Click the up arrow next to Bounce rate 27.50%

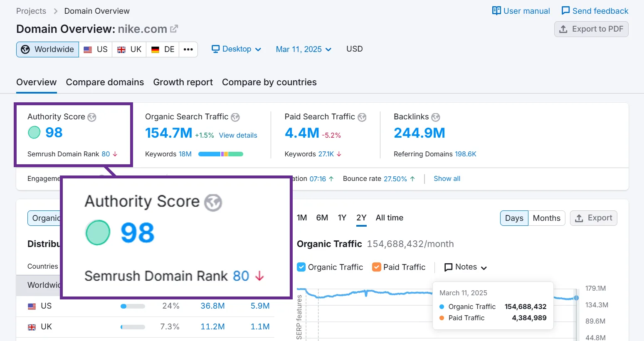pyautogui.click(x=412, y=179)
